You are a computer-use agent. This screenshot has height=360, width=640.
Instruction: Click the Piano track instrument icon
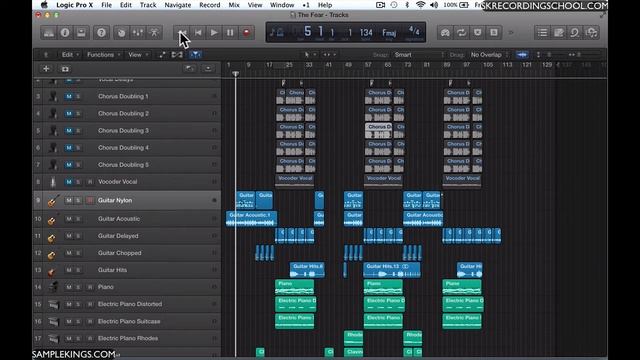click(53, 287)
